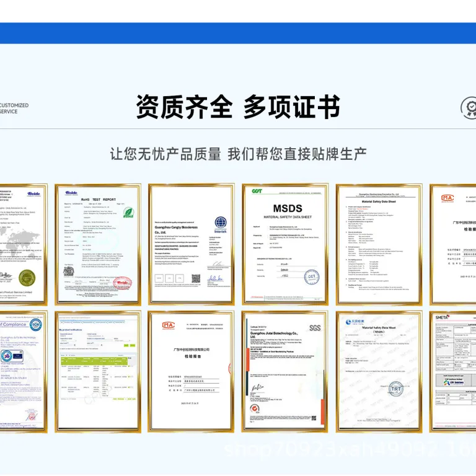This screenshot has width=476, height=476.
Task: Click the 'CUSTOMIZED SERVICE' text
Action: pos(14,108)
